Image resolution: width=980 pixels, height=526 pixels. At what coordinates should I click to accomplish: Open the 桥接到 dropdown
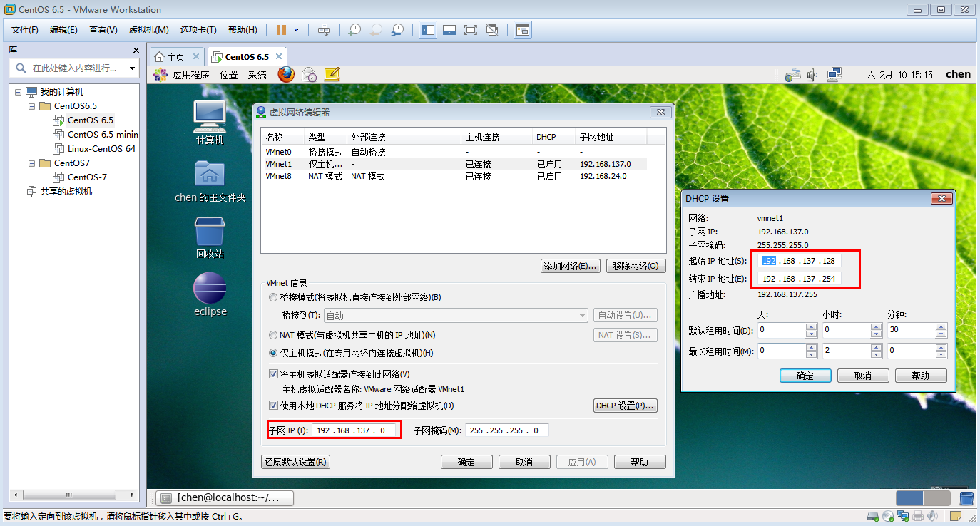pyautogui.click(x=456, y=316)
